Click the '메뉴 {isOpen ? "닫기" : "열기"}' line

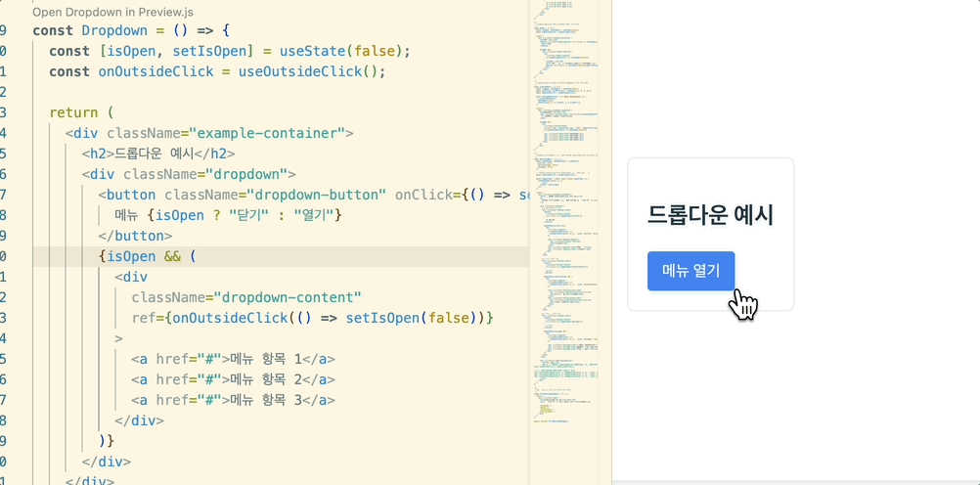click(x=229, y=216)
